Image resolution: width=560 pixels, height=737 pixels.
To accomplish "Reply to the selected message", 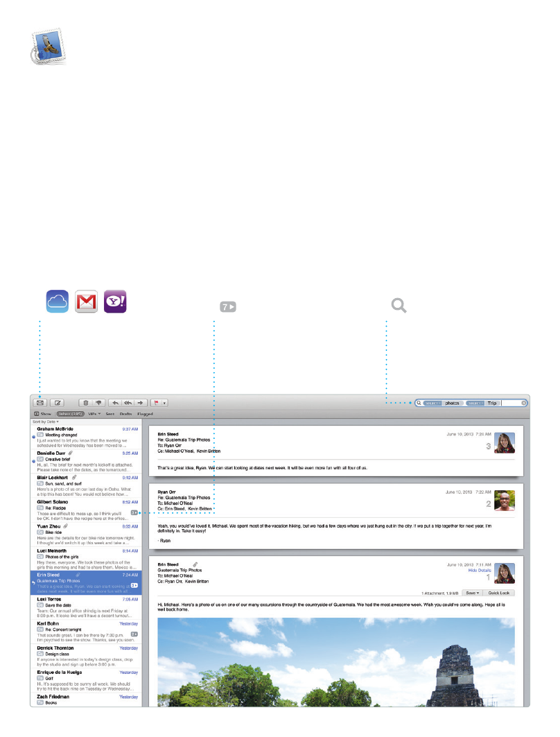I will 115,403.
